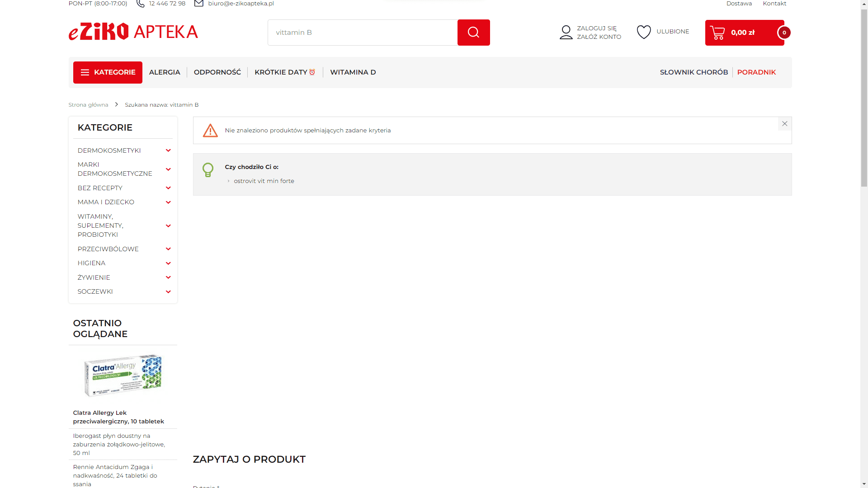Image resolution: width=868 pixels, height=488 pixels.
Task: Click the user account silhouette icon
Action: click(x=566, y=33)
